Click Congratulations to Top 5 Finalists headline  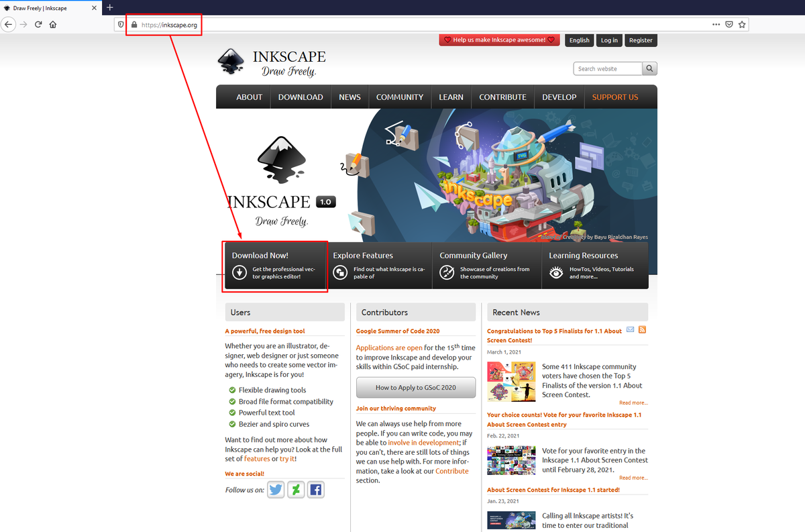[555, 335]
